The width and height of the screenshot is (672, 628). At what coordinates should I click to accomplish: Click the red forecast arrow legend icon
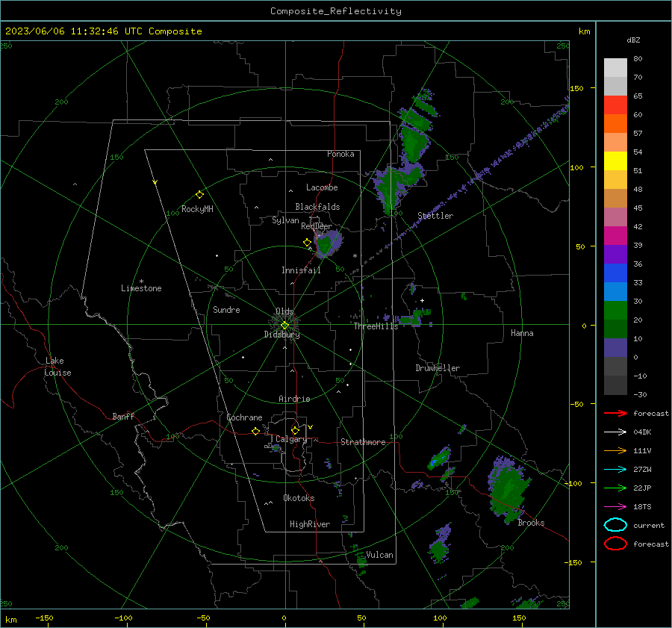tap(615, 413)
